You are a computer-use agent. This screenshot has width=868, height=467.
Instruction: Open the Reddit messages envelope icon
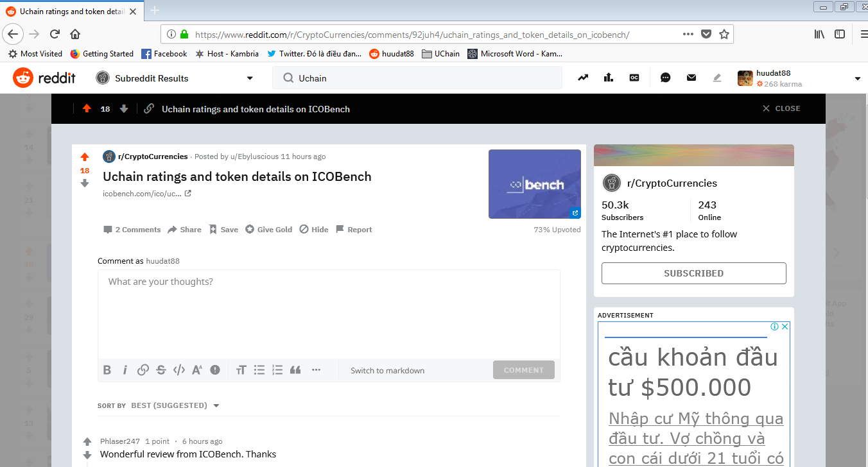point(691,78)
